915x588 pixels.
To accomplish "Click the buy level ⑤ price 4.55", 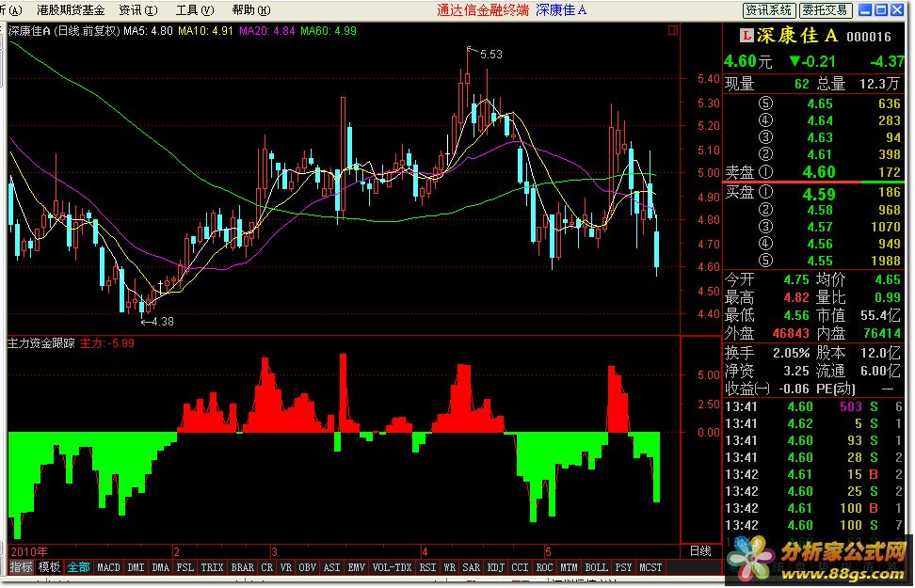I will (x=820, y=261).
